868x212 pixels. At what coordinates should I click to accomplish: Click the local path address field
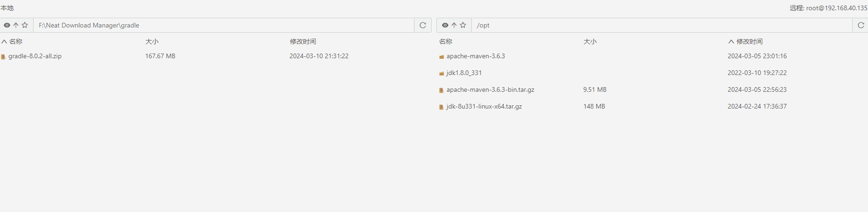tap(224, 25)
